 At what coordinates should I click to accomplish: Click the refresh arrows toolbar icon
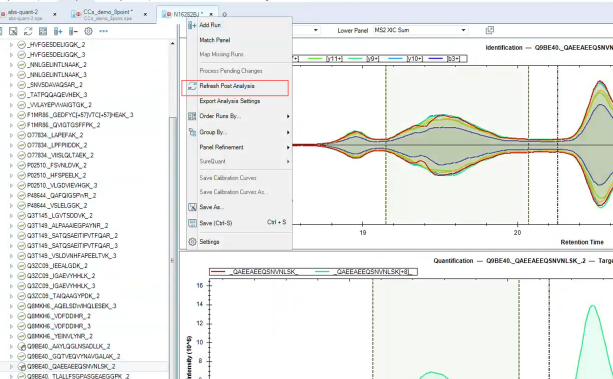(28, 31)
